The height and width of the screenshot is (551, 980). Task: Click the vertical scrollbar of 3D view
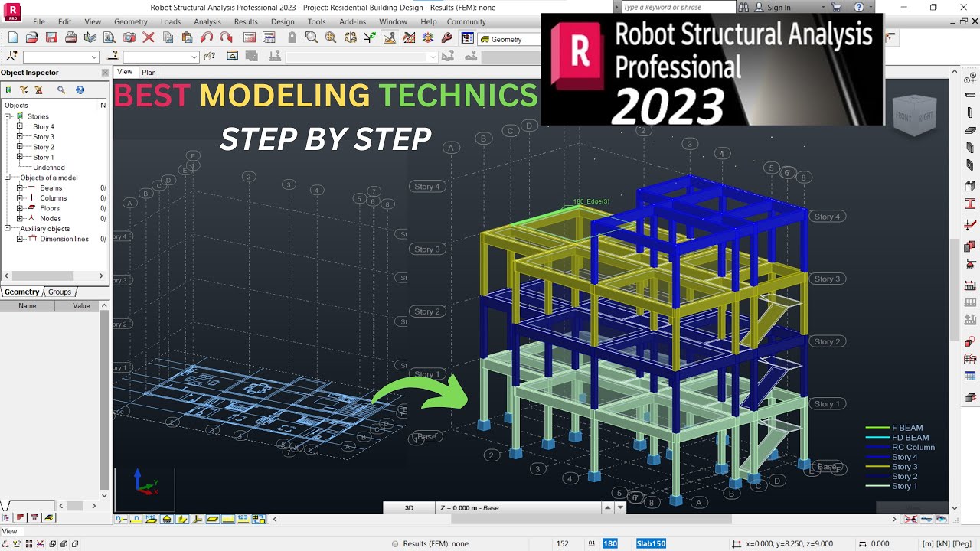[954, 290]
